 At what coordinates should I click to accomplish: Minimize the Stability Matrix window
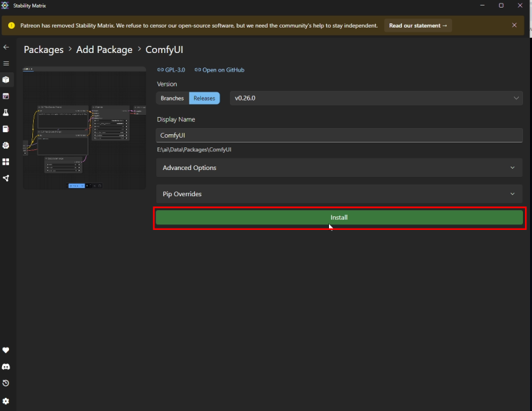[482, 6]
